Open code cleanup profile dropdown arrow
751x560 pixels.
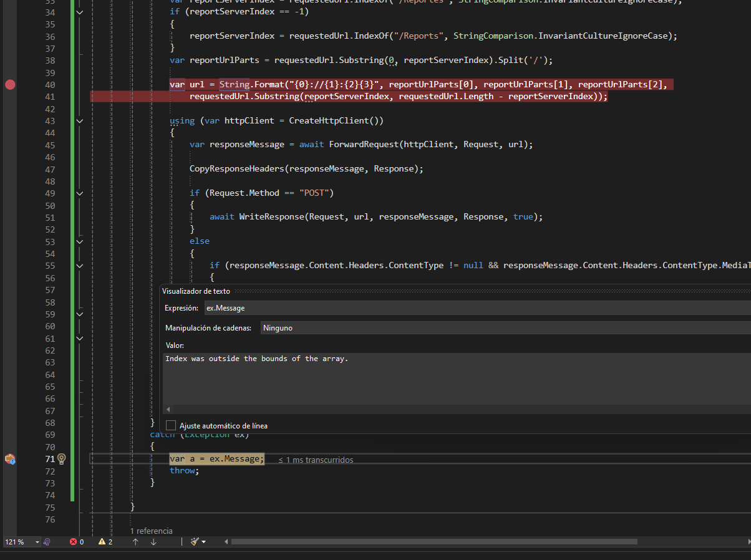pos(203,542)
